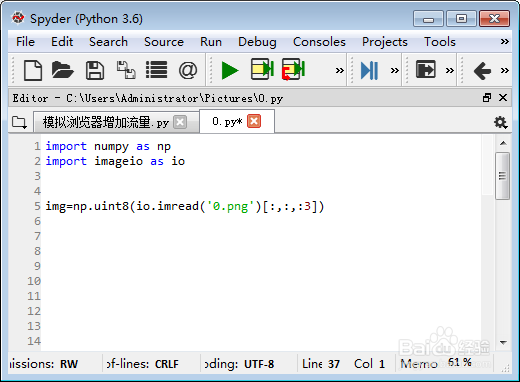Screen dimensions: 520x382
Task: Open the Edit menu
Action: tap(62, 42)
